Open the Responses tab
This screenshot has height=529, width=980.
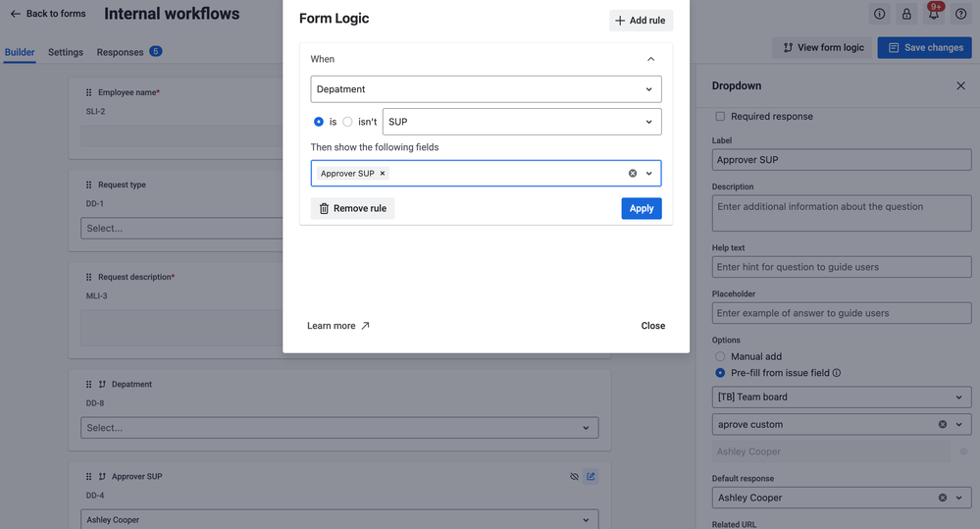coord(129,52)
